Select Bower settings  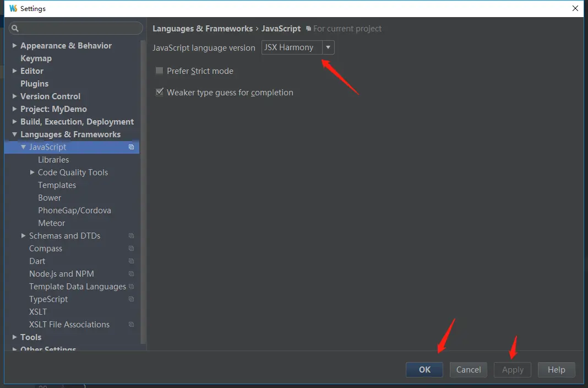pyautogui.click(x=50, y=198)
